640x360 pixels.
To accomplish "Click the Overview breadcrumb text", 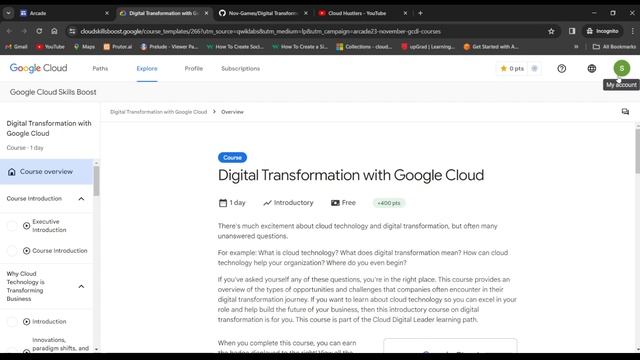I will point(232,112).
